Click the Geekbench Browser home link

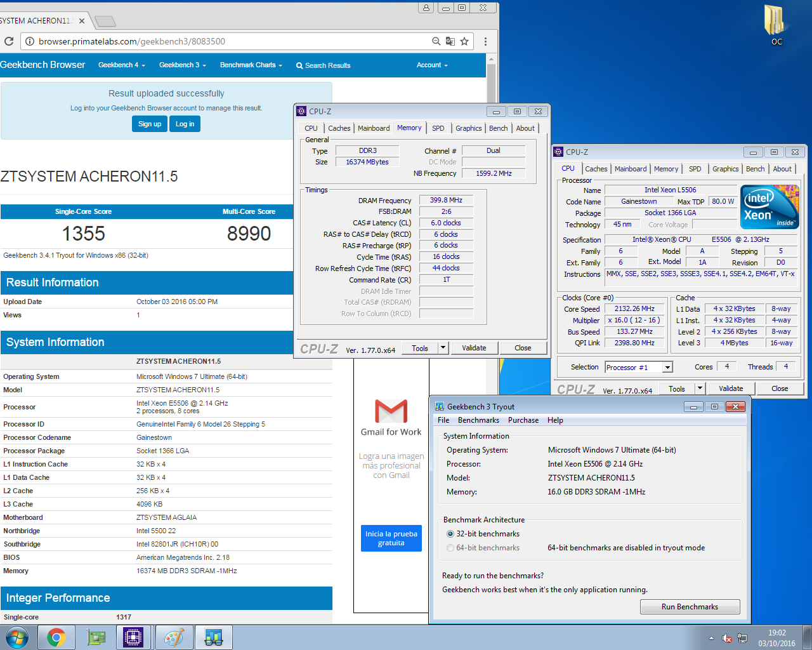[x=43, y=65]
